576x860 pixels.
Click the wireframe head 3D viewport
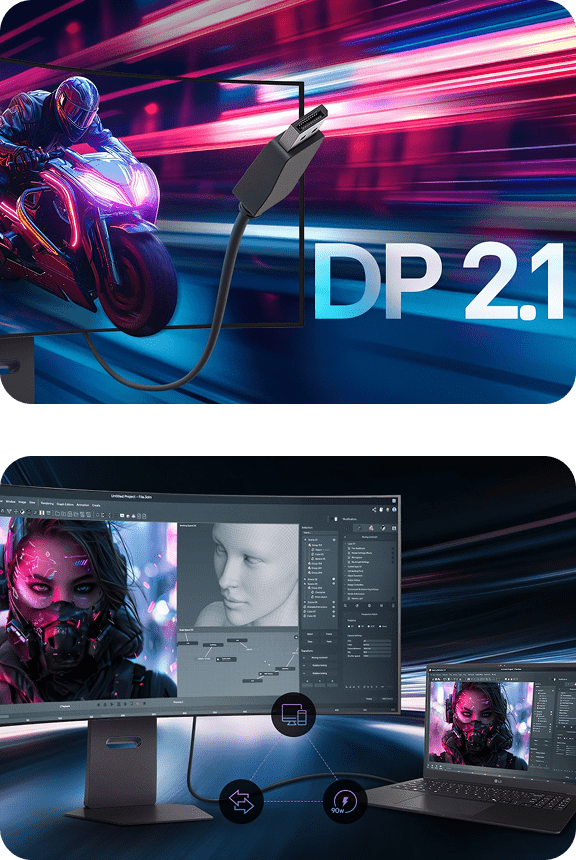[x=238, y=575]
